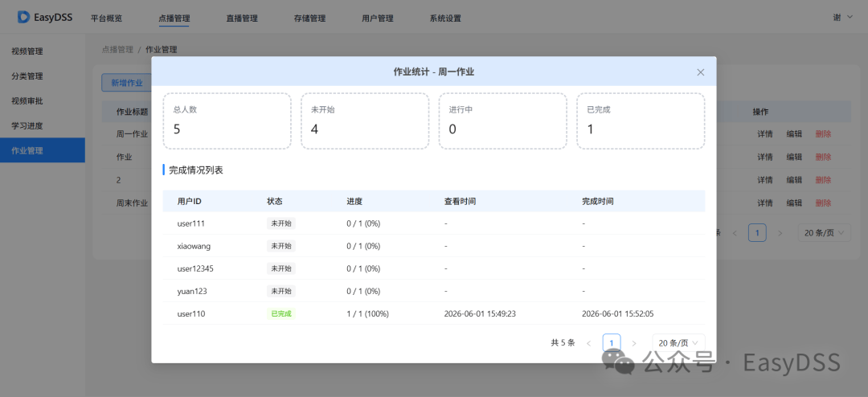
Task: Click the 共 5 条 total count
Action: pyautogui.click(x=563, y=342)
